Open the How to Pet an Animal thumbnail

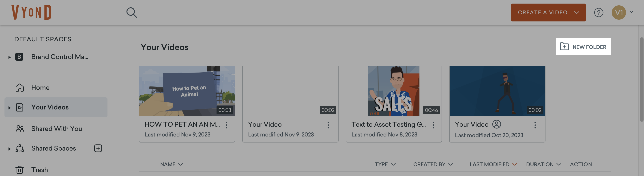tap(187, 91)
